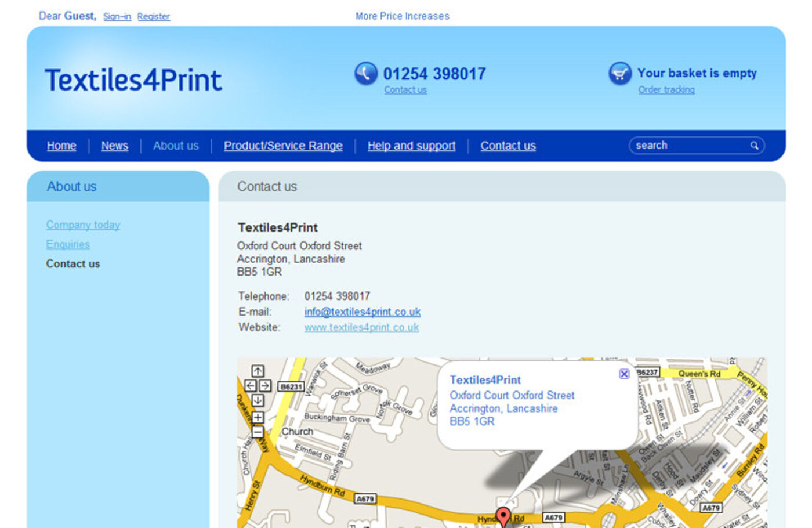Pan the map left
The height and width of the screenshot is (528, 812).
[251, 386]
